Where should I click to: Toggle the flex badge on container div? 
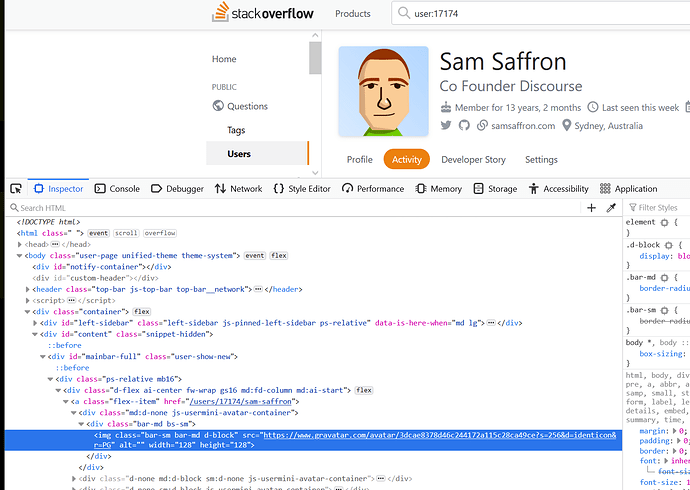[142, 312]
